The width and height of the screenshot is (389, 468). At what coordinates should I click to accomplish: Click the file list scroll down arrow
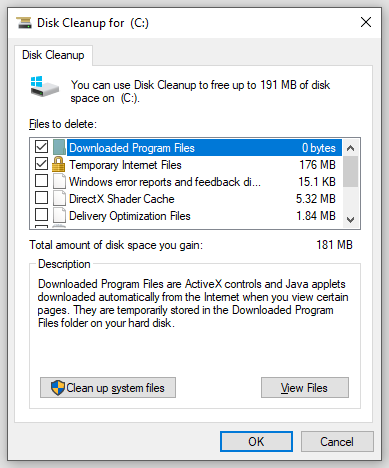click(x=350, y=219)
